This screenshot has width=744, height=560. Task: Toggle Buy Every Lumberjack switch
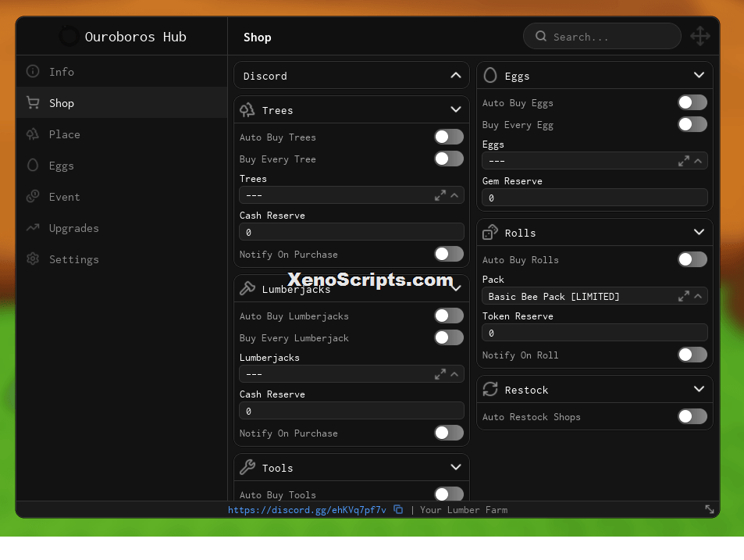pyautogui.click(x=449, y=337)
